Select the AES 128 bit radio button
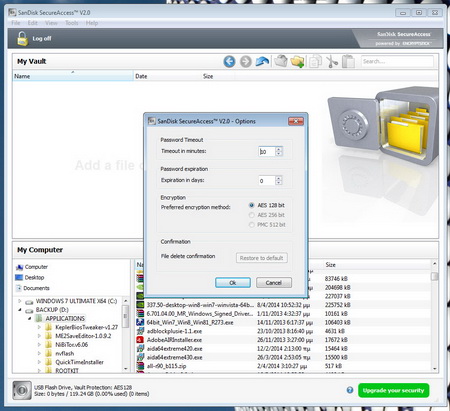Screen dimensions: 450x411 [252, 205]
